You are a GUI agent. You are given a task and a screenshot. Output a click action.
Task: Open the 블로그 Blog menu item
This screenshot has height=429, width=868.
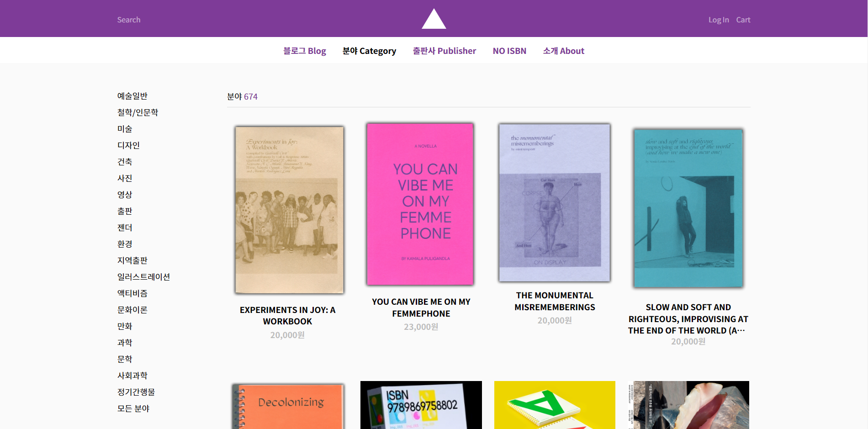coord(305,51)
